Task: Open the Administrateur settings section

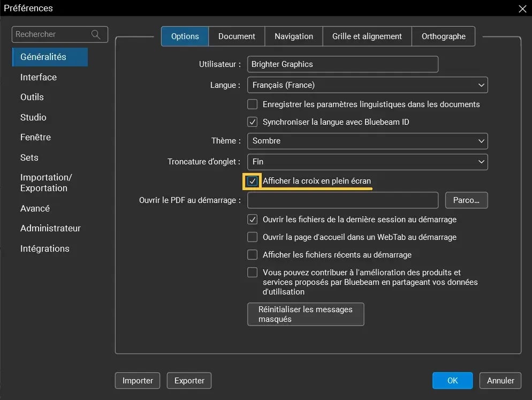Action: click(x=50, y=228)
